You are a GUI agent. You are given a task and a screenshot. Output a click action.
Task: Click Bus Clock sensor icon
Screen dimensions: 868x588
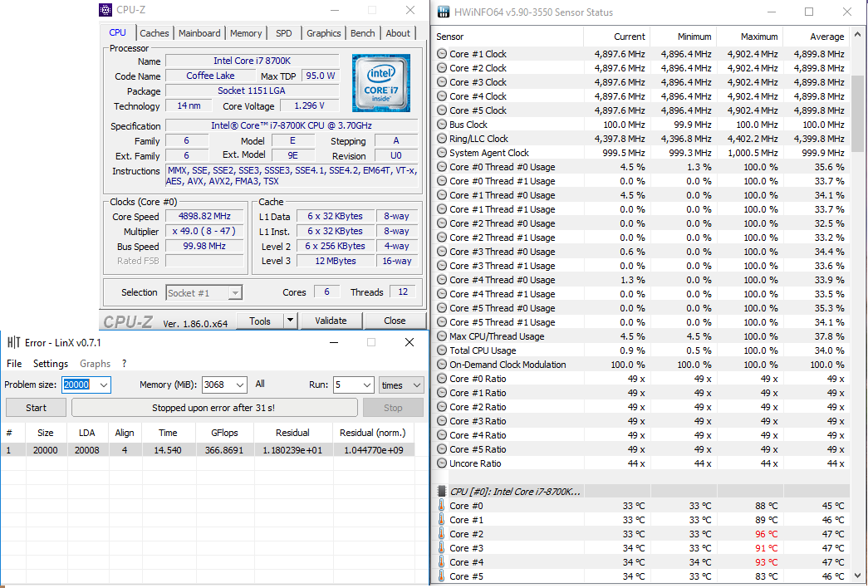point(442,125)
